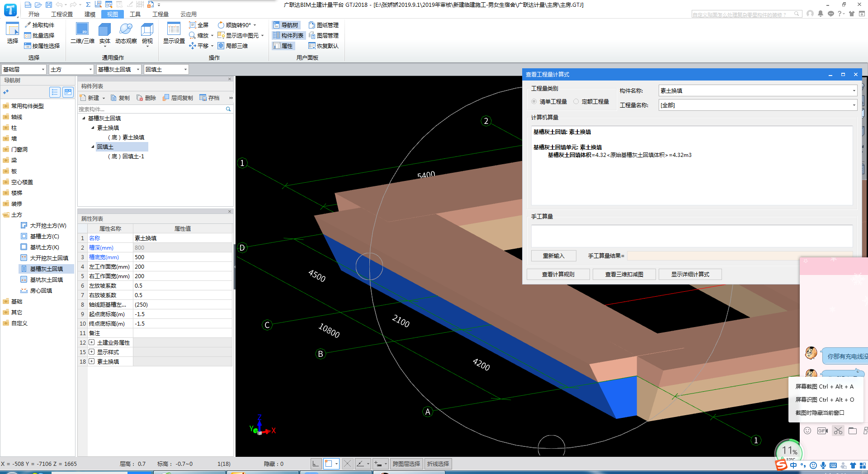The width and height of the screenshot is (868, 474).
Task: Click 按属性选择 select by property
Action: click(x=42, y=46)
